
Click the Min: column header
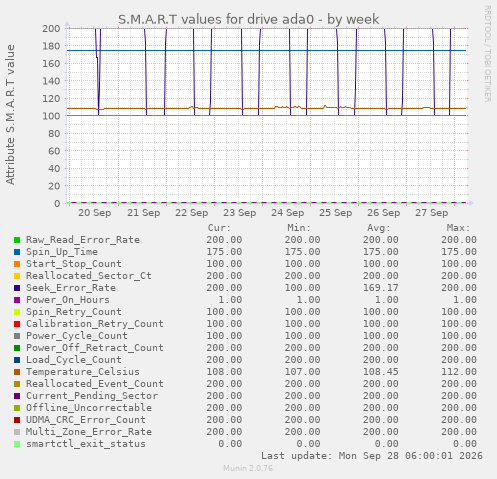click(299, 228)
